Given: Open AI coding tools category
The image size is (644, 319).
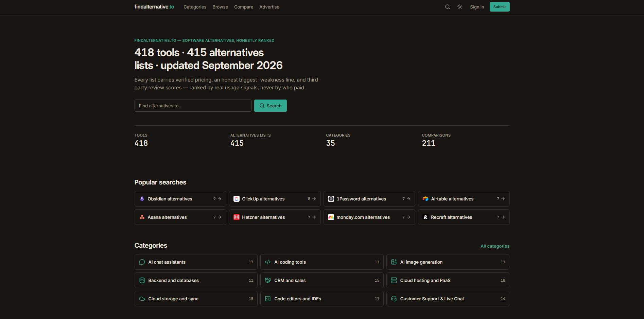Looking at the screenshot, I should pyautogui.click(x=322, y=262).
